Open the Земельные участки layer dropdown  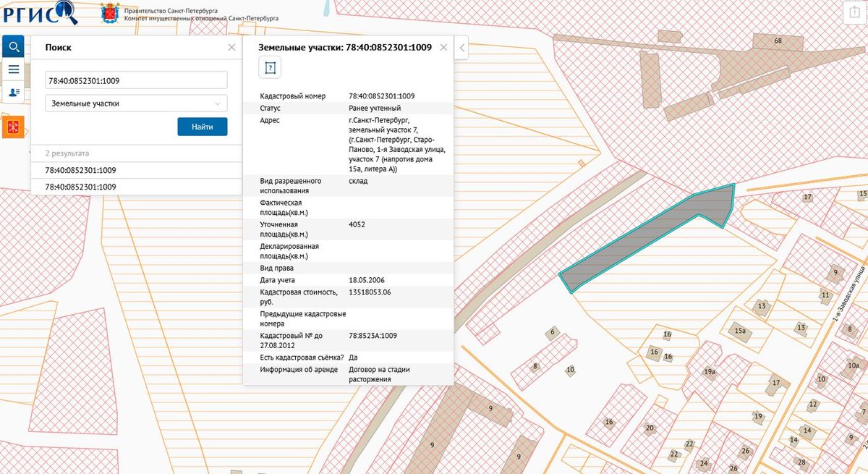[x=136, y=103]
